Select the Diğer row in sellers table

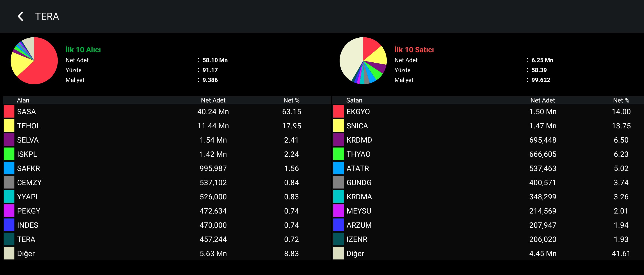coord(355,254)
